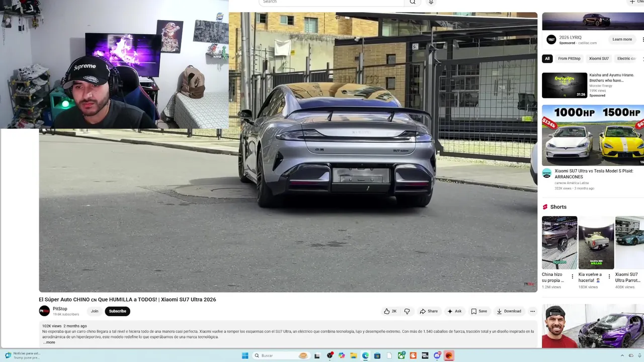644x362 pixels.
Task: Save video to a playlist
Action: point(479,311)
